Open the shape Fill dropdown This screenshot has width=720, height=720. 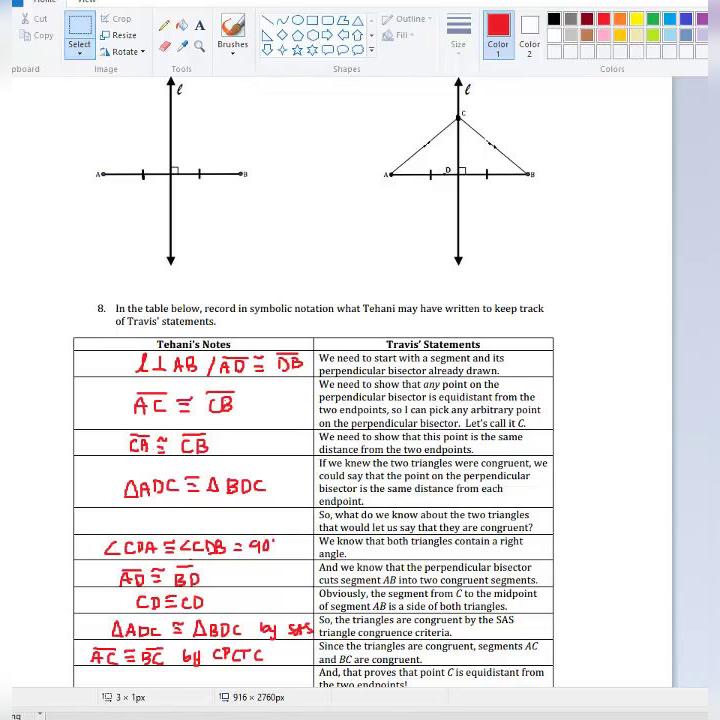pyautogui.click(x=398, y=35)
